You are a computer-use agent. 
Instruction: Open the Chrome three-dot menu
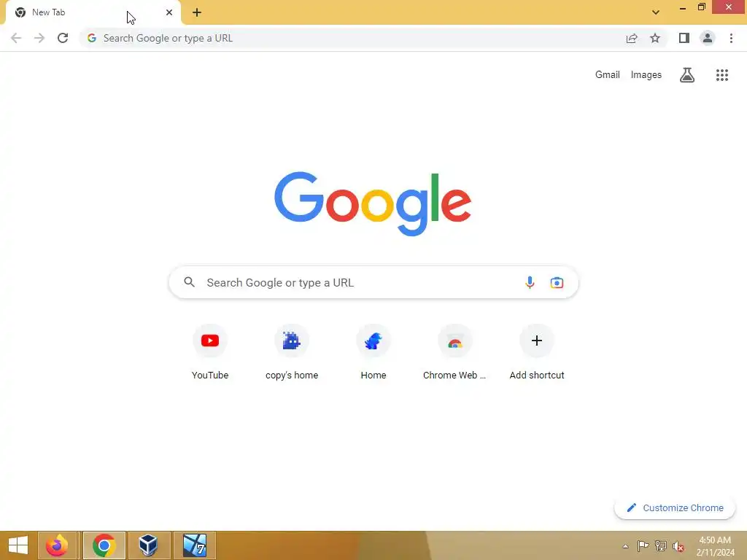pyautogui.click(x=731, y=38)
